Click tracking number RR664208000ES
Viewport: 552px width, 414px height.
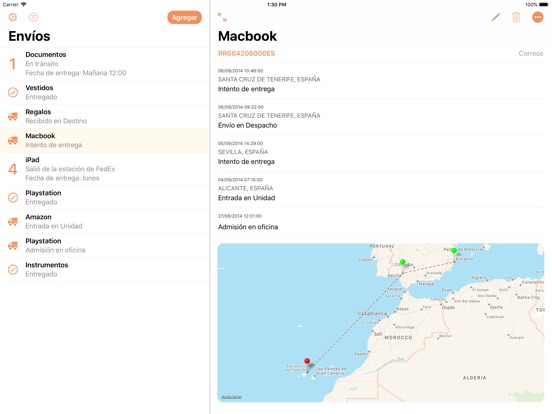click(x=246, y=54)
